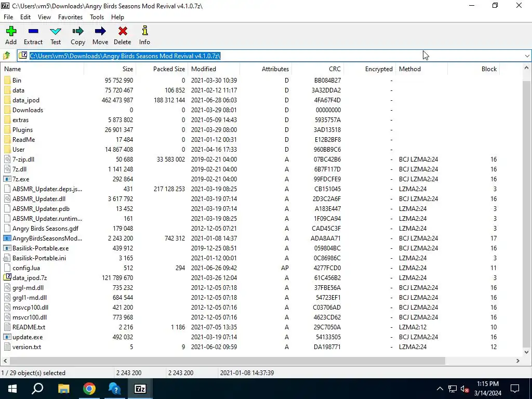Open the Windows Start menu
The image size is (532, 399).
12,389
